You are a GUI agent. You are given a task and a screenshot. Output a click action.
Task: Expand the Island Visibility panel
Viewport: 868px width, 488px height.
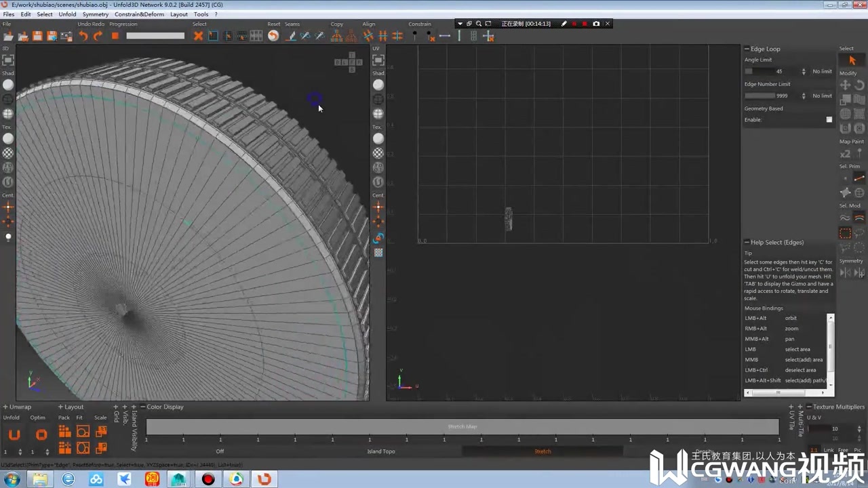click(x=134, y=407)
